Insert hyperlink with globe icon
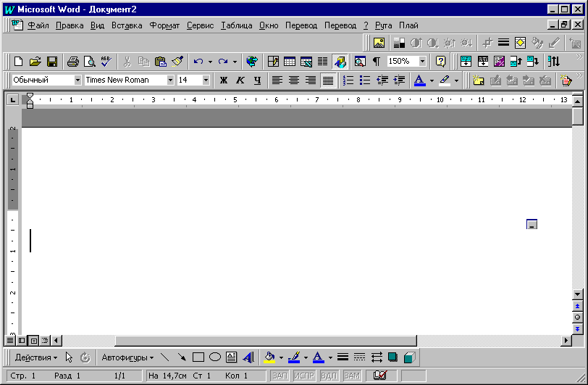This screenshot has width=588, height=385. (x=252, y=61)
